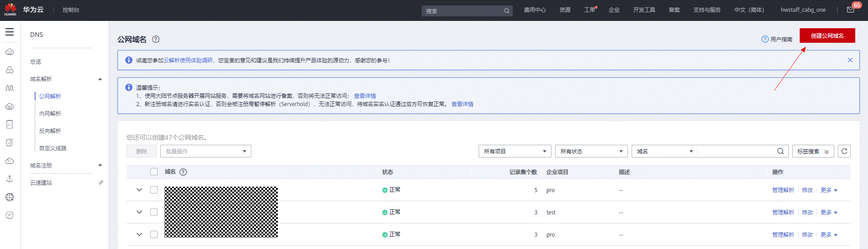
Task: Check the first domain row checkbox
Action: click(154, 190)
